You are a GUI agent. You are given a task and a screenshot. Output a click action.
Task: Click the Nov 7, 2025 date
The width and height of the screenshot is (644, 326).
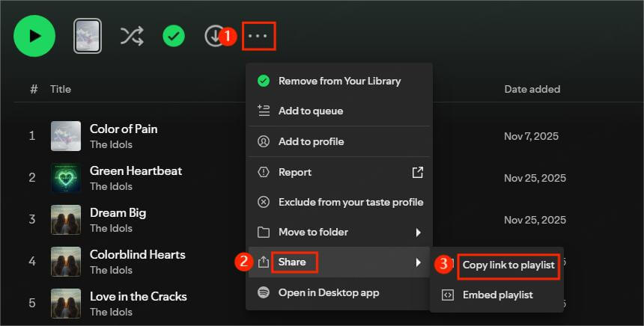point(531,136)
